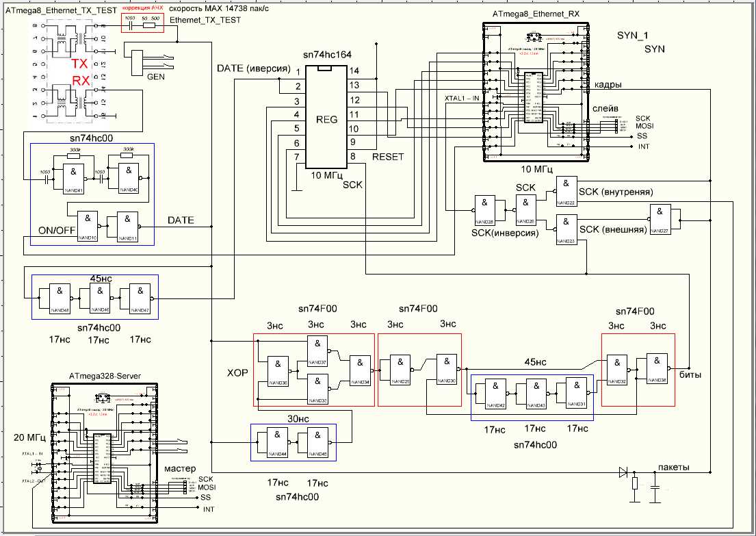
Task: Click the GEN generator block
Action: (x=138, y=62)
